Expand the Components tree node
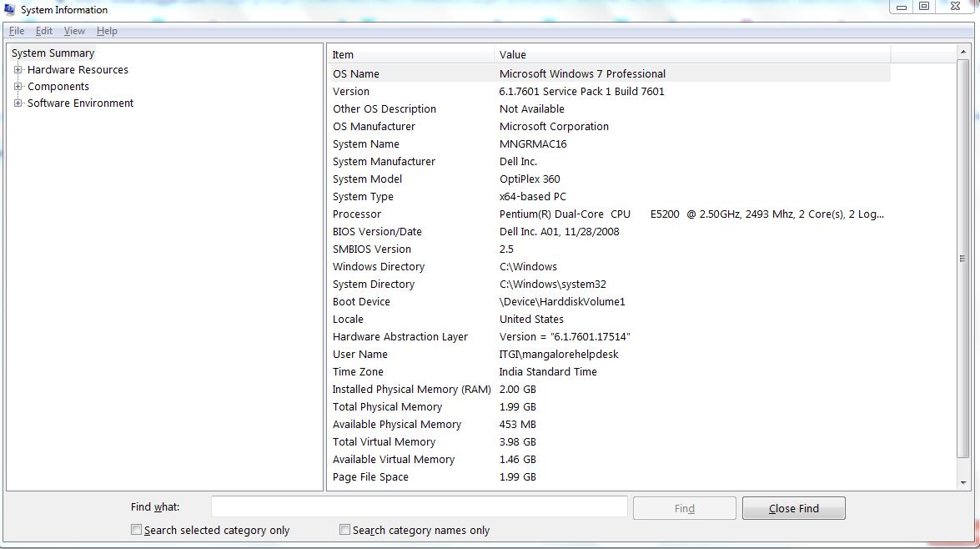Viewport: 980px width, 549px height. point(18,86)
